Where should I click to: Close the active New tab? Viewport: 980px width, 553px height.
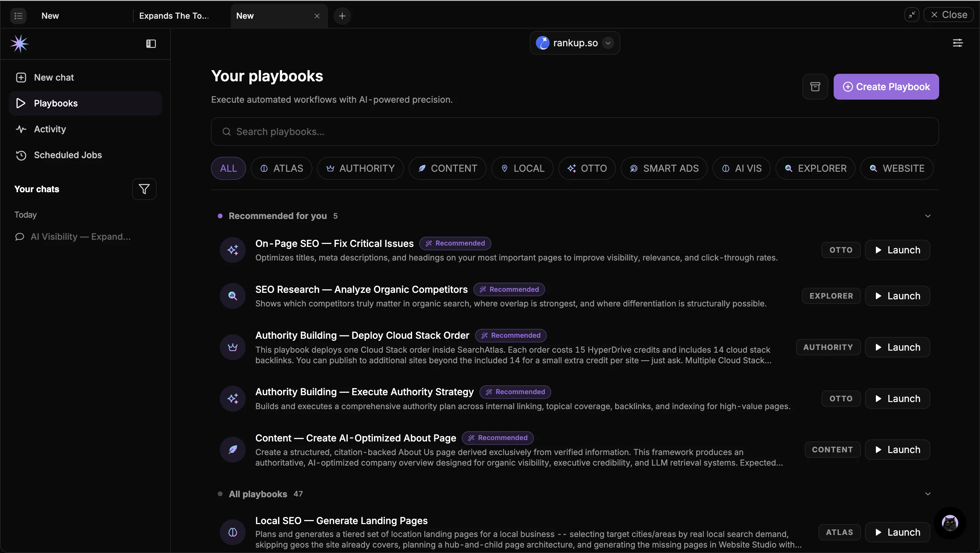click(317, 16)
